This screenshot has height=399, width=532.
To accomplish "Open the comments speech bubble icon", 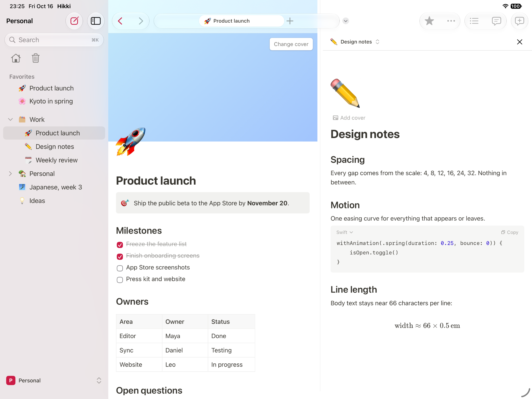I will point(496,21).
